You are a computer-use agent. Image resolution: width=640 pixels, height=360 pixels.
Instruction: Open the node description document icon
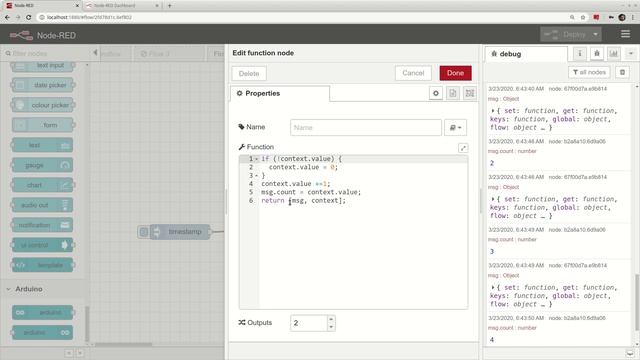tap(453, 93)
